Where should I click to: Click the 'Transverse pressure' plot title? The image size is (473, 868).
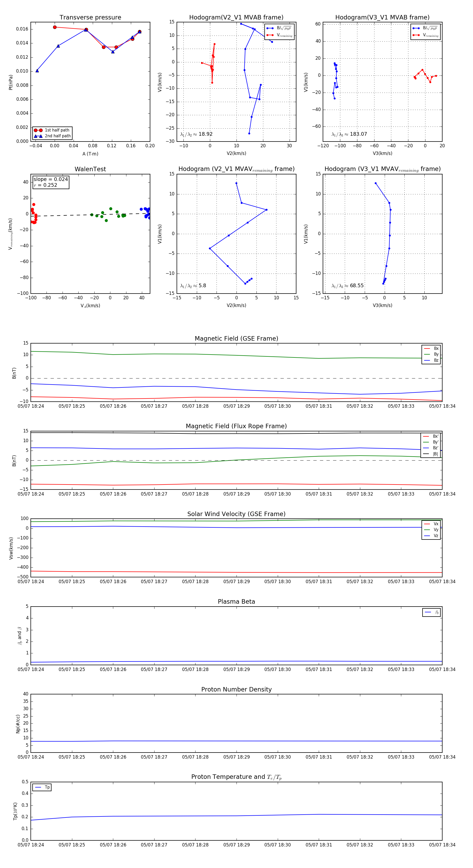(90, 18)
